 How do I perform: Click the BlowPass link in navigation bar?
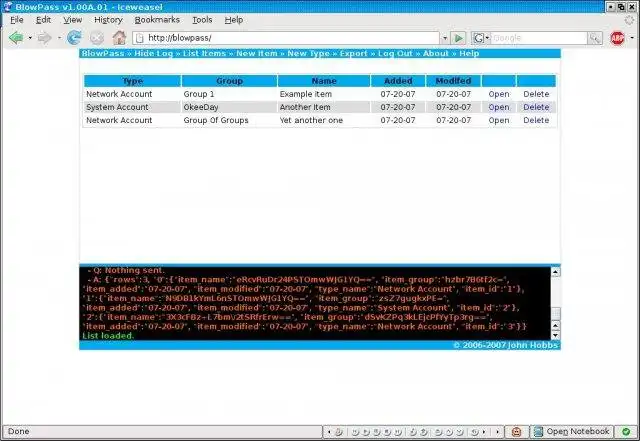(102, 53)
